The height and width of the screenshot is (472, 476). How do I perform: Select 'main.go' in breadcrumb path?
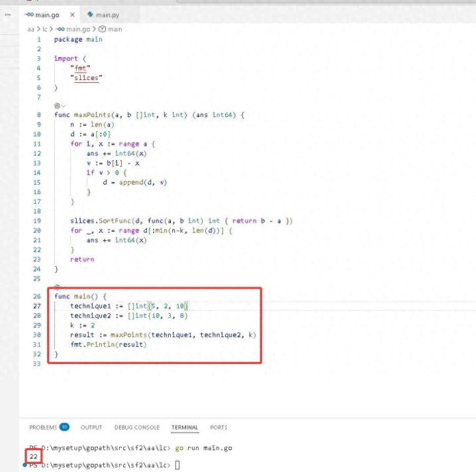tap(78, 29)
